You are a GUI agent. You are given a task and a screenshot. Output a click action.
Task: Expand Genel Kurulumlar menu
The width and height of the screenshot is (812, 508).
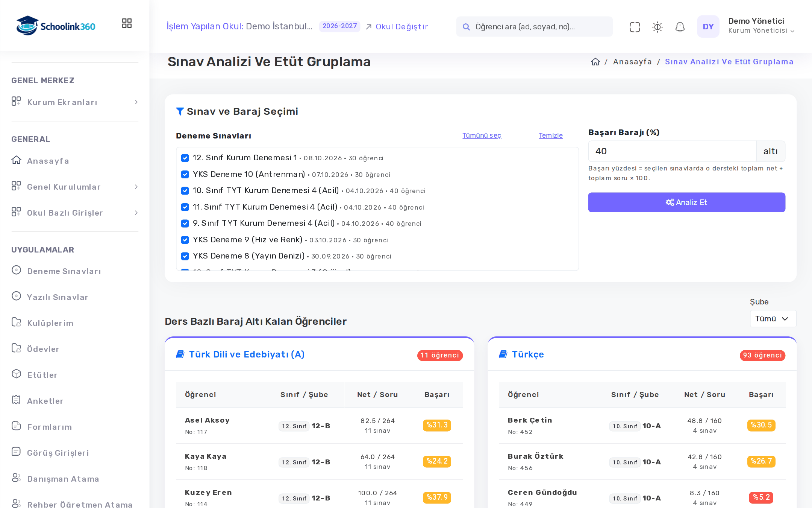tap(75, 187)
